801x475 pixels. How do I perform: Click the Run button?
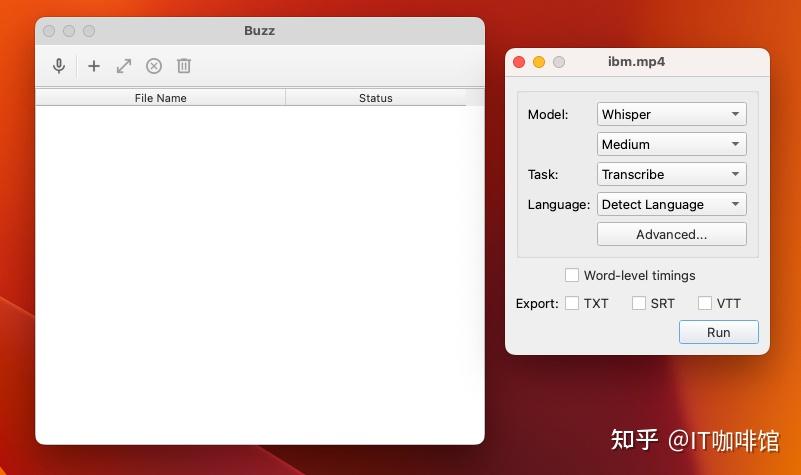pyautogui.click(x=718, y=332)
